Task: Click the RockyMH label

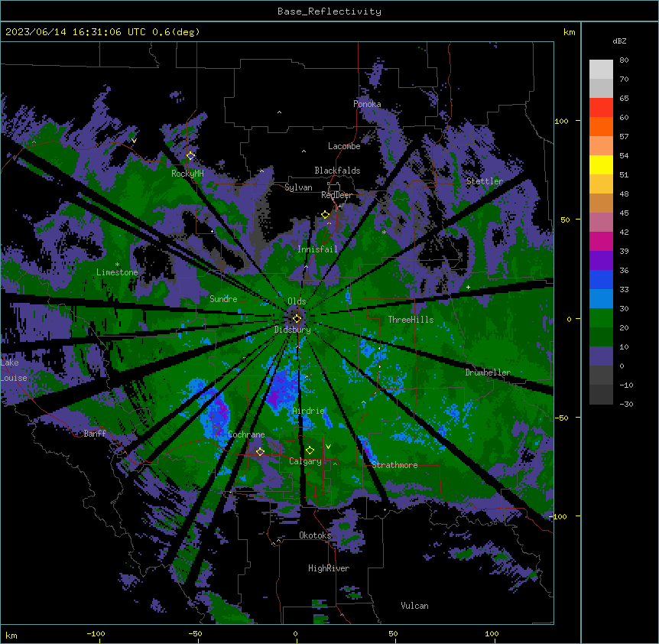Action: [187, 174]
